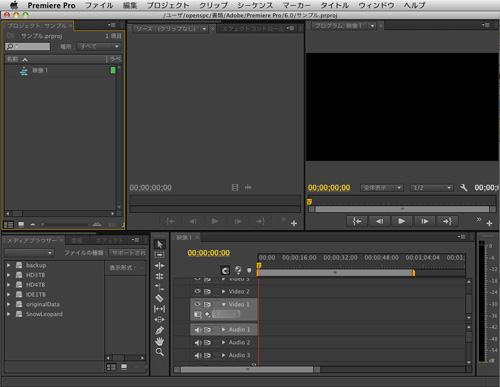This screenshot has width=500, height=387.
Task: Toggle timeline Snap magnet icon
Action: tap(225, 270)
